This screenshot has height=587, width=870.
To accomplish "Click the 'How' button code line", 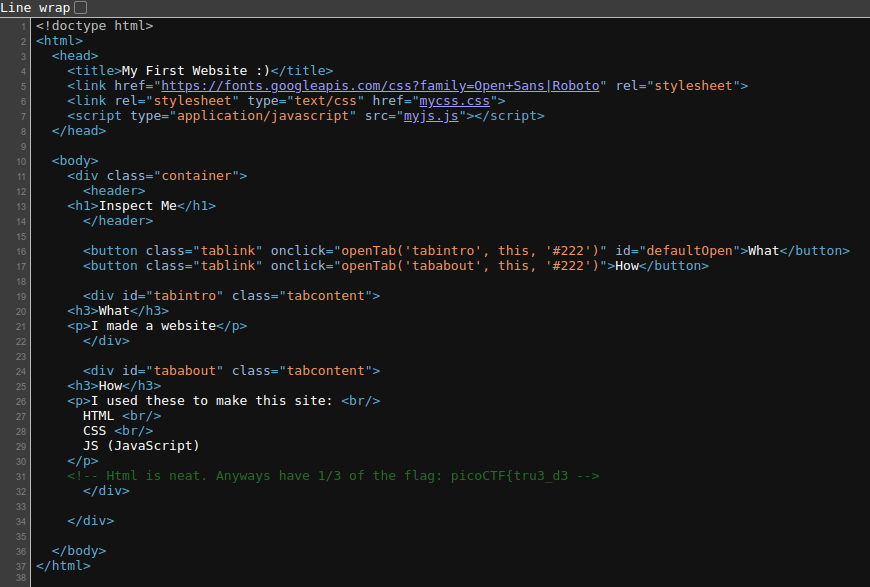I will point(396,265).
